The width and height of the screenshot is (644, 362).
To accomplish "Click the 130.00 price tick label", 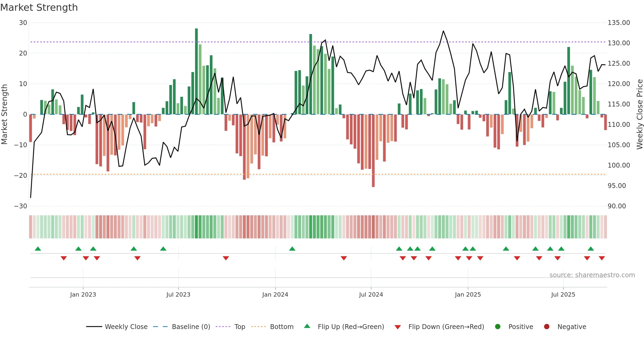I will coord(619,43).
